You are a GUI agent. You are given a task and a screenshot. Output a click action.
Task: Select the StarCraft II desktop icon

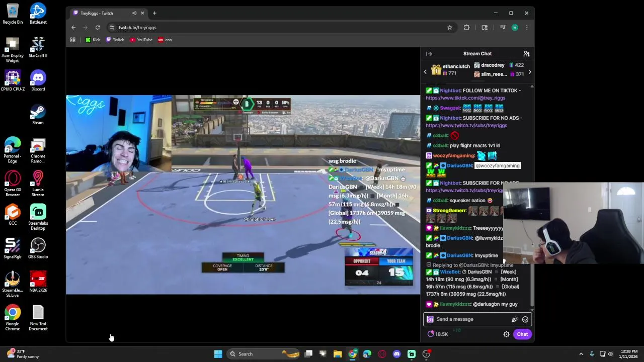[x=38, y=47]
